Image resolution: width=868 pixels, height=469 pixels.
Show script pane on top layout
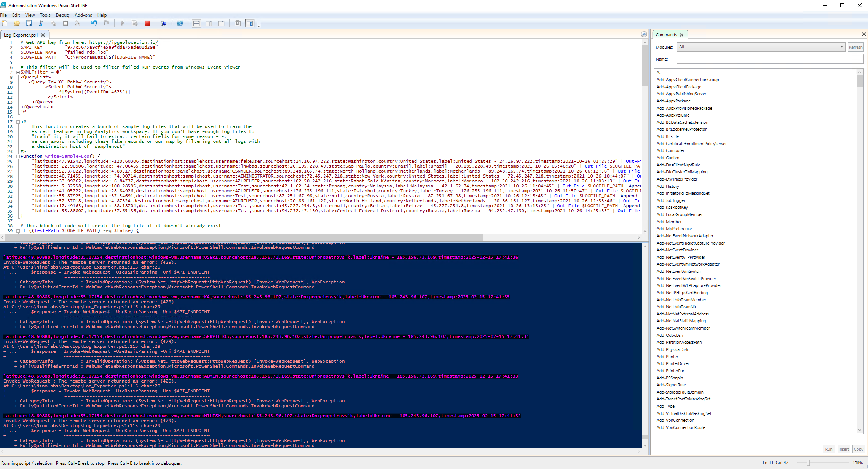196,23
